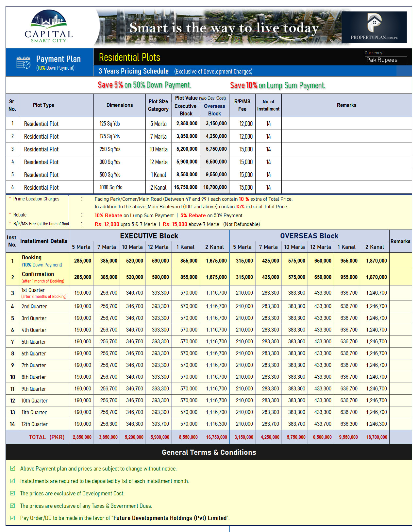Click the 'Dimensions' column header
Image resolution: width=418 pixels, height=532 pixels.
click(x=120, y=105)
